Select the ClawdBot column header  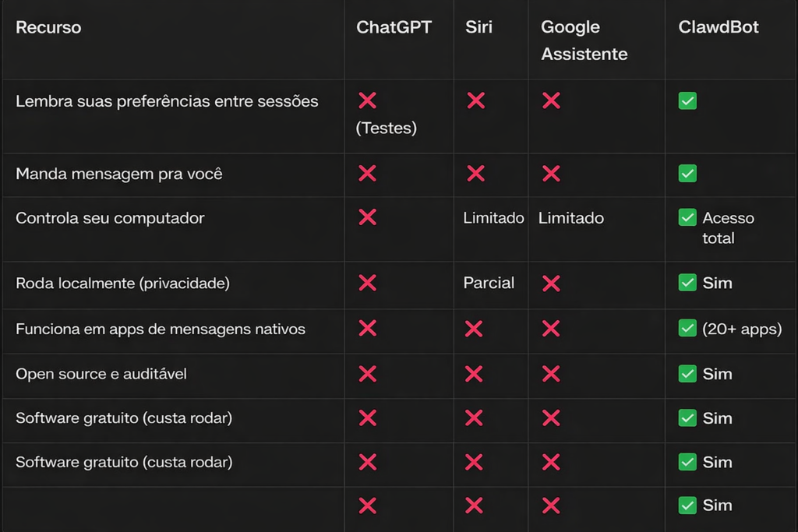coord(719,27)
